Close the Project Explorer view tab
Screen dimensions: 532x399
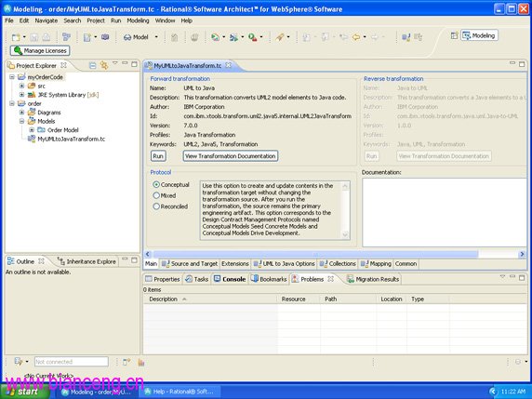coord(63,65)
